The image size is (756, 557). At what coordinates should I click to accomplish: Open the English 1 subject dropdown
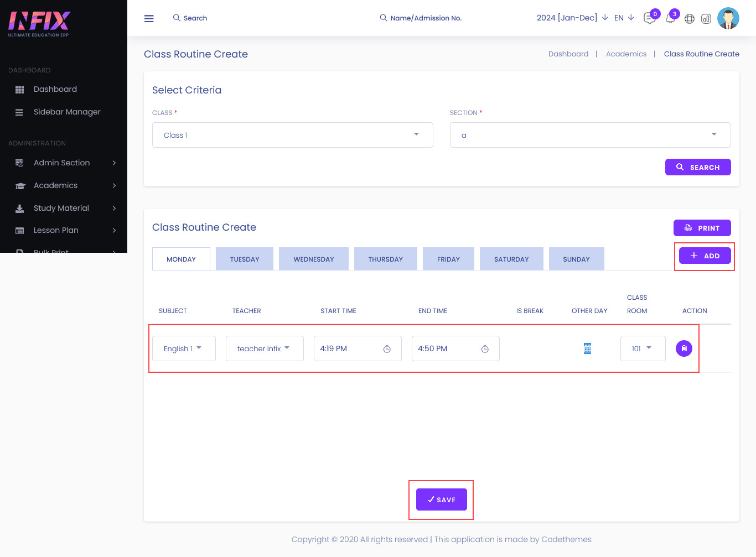184,348
